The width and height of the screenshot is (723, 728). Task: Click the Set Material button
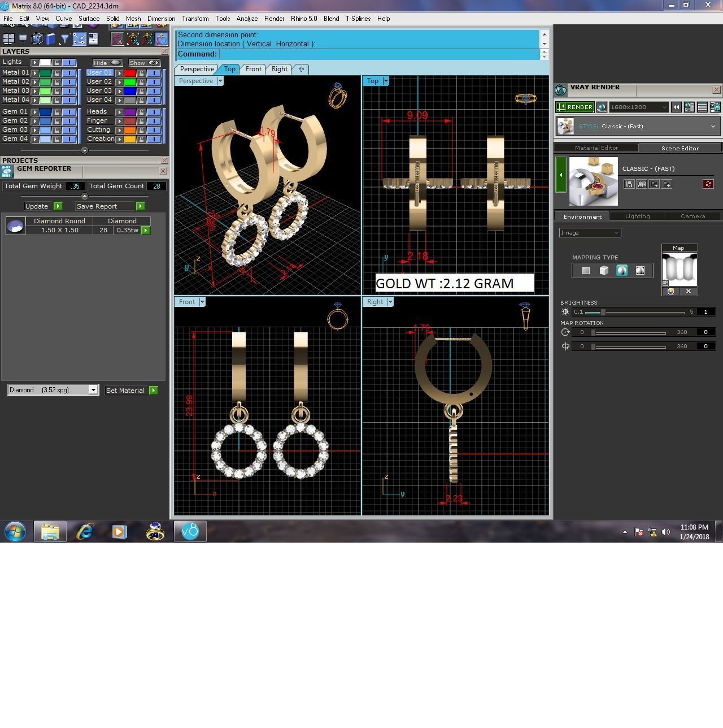point(131,391)
